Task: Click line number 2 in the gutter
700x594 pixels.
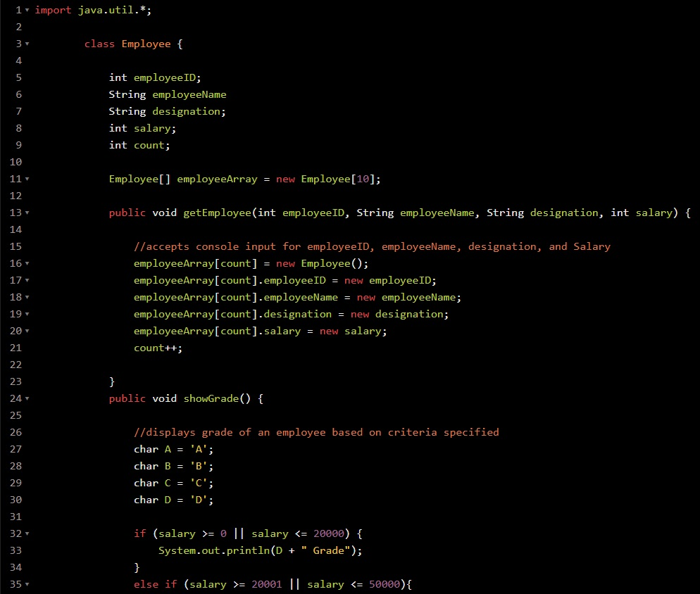Action: [19, 27]
